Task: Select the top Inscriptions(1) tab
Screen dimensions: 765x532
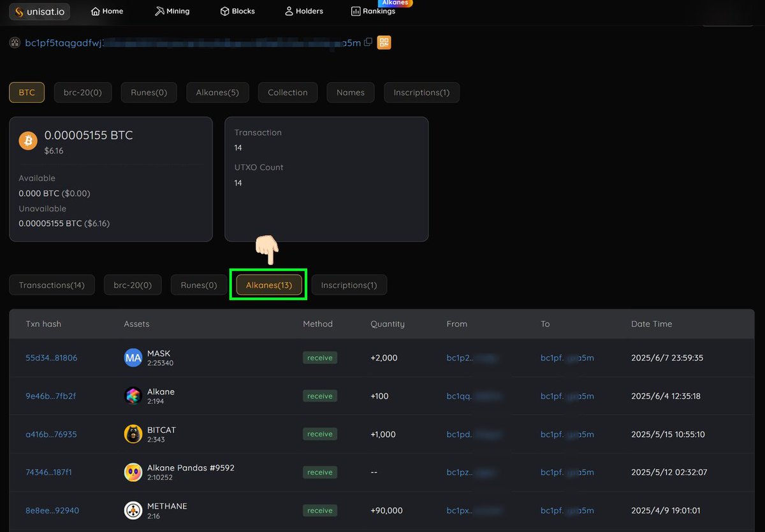Action: tap(421, 92)
